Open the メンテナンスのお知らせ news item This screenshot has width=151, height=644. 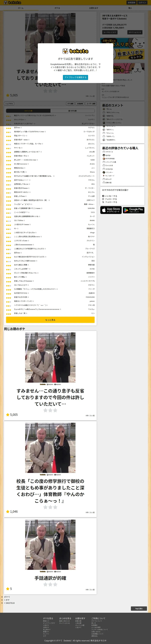110,91
